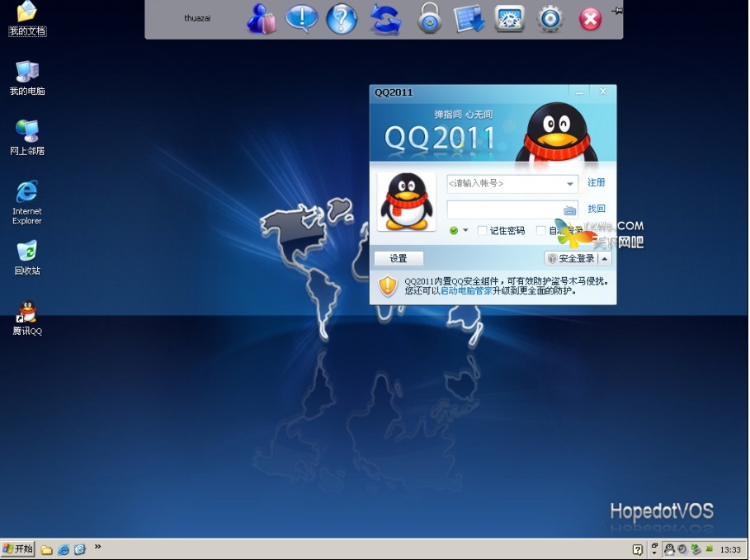750x560 pixels.
Task: Launch the 腾讯QQ desktop shortcut
Action: pyautogui.click(x=27, y=318)
